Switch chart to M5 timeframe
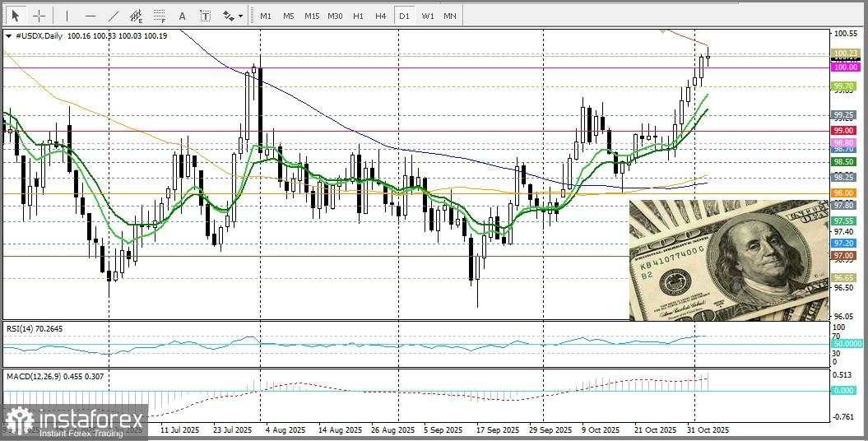 (289, 16)
